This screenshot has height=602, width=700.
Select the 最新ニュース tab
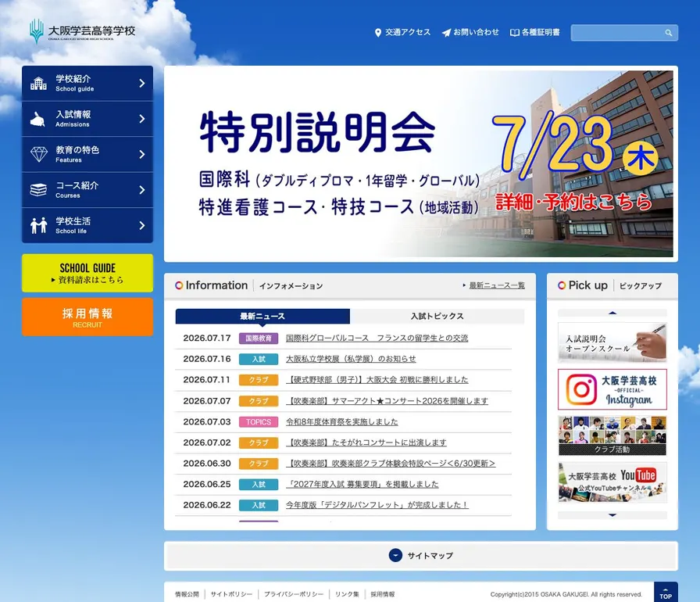(262, 316)
